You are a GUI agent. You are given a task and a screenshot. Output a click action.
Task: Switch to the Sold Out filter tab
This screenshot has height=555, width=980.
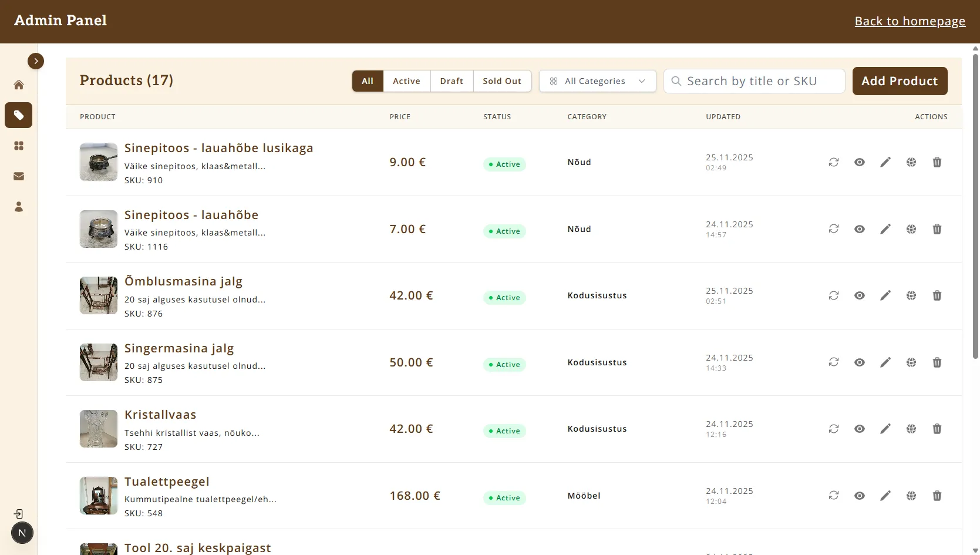502,81
